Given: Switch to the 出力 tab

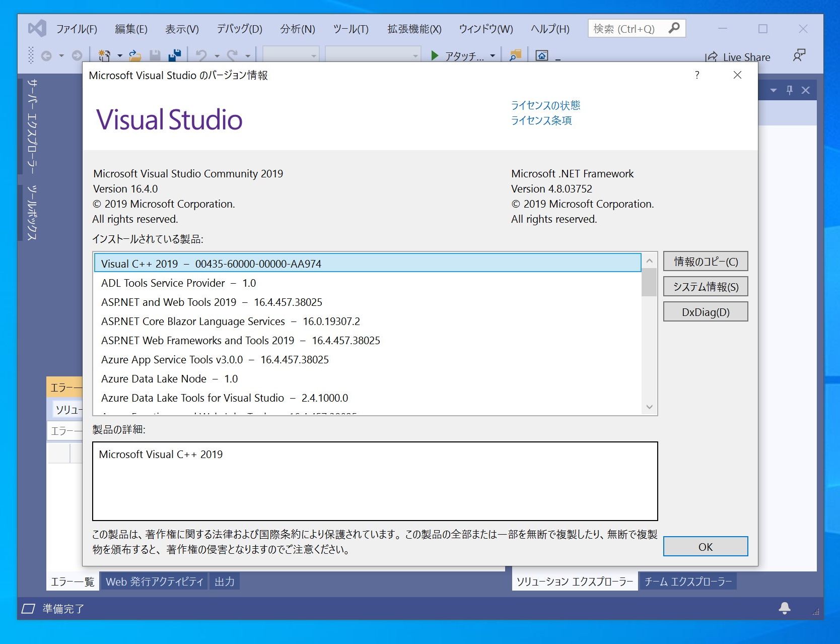Looking at the screenshot, I should (x=224, y=581).
